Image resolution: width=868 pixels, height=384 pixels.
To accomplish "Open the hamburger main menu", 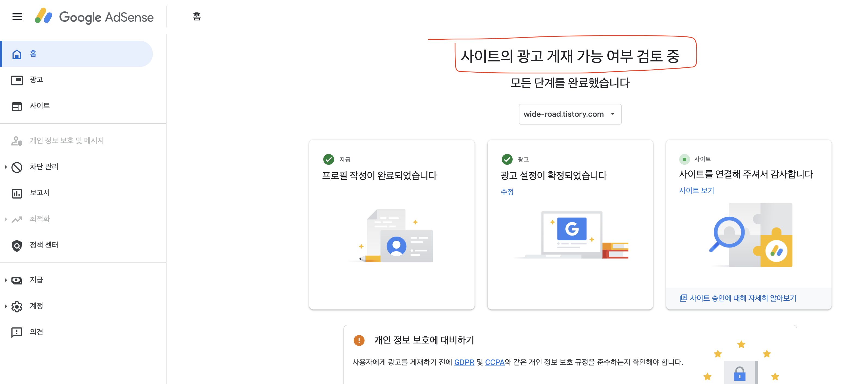I will [17, 17].
